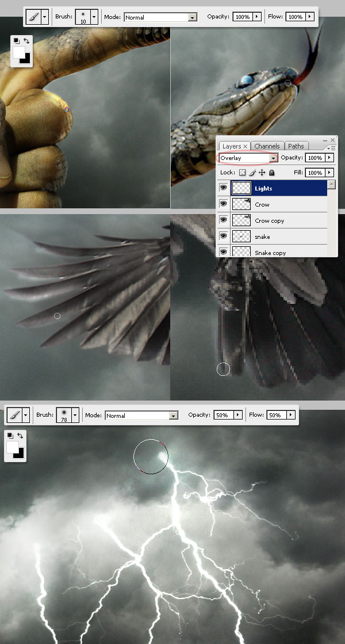This screenshot has width=345, height=644.
Task: Swap colors arrow icon near size 78 bar
Action: 20,435
